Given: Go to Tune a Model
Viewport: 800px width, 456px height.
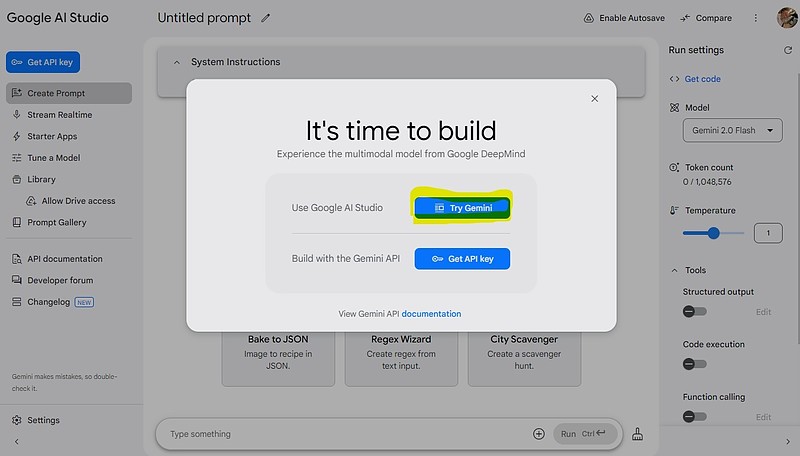Looking at the screenshot, I should 69,158.
